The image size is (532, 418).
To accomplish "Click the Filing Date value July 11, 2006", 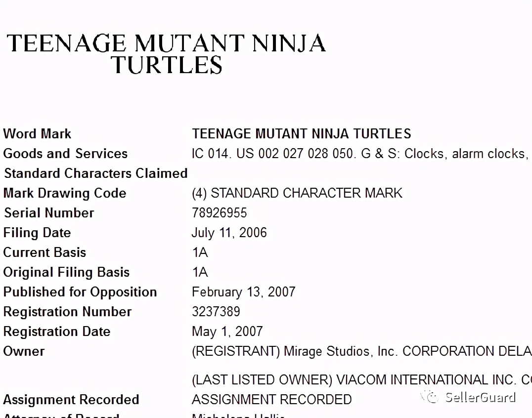I will click(x=229, y=233).
